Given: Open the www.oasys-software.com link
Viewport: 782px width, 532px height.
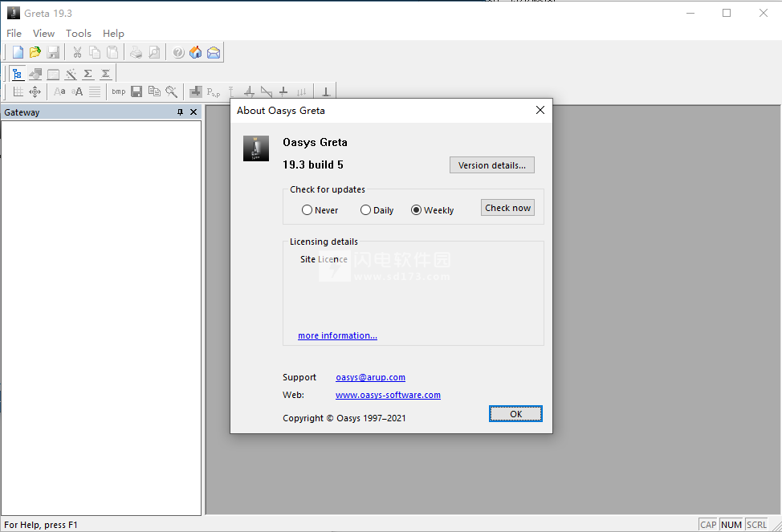Looking at the screenshot, I should [x=388, y=395].
